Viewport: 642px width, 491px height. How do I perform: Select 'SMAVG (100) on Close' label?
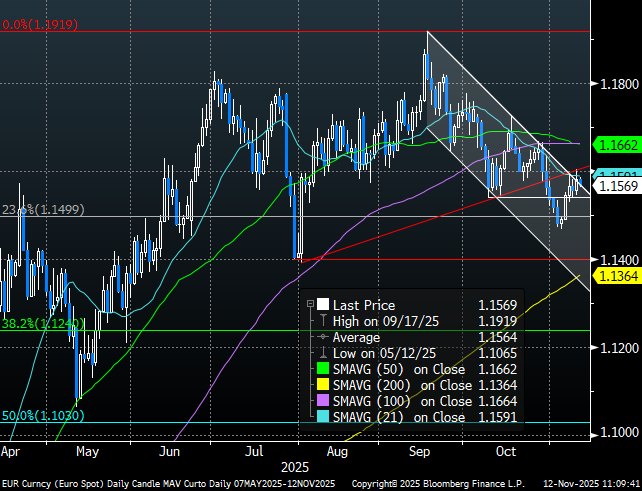point(402,401)
